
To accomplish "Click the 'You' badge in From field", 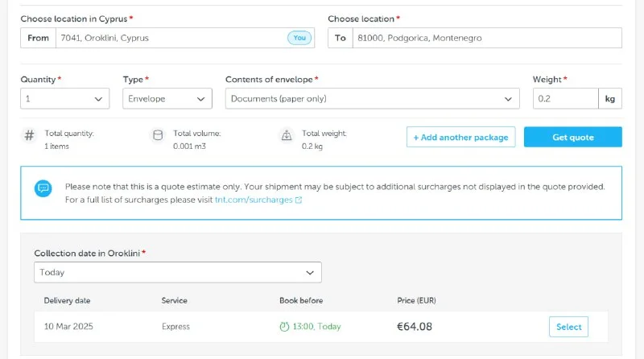I will coord(298,38).
